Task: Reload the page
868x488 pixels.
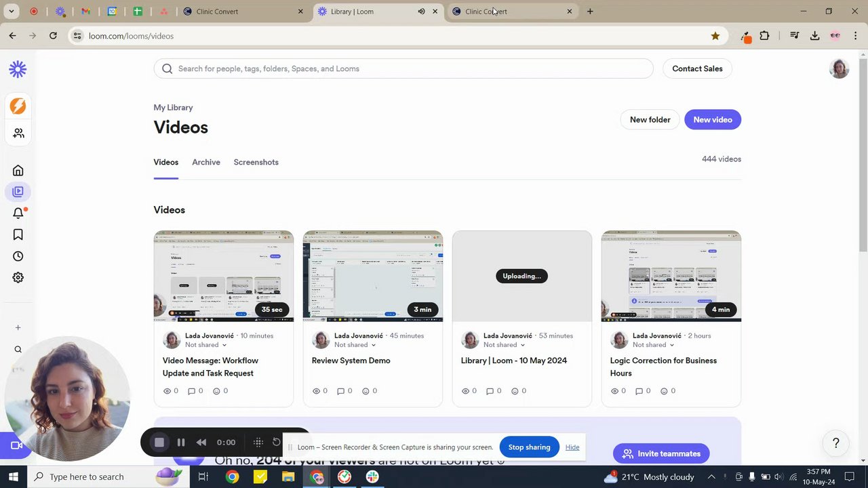Action: (53, 36)
